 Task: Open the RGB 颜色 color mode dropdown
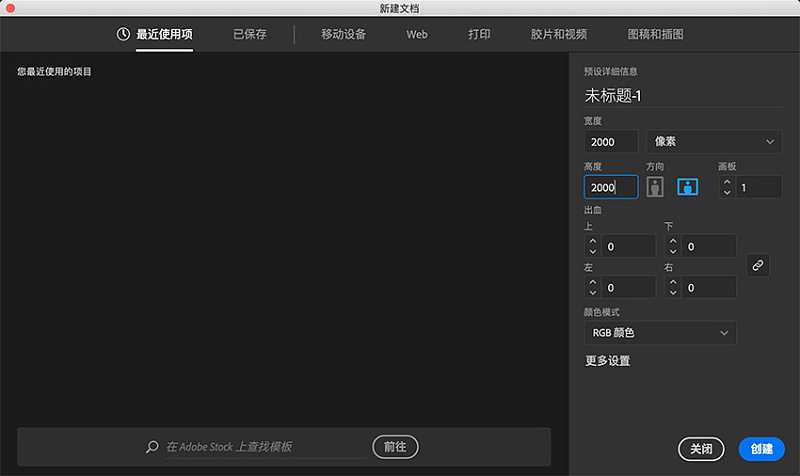click(x=660, y=332)
